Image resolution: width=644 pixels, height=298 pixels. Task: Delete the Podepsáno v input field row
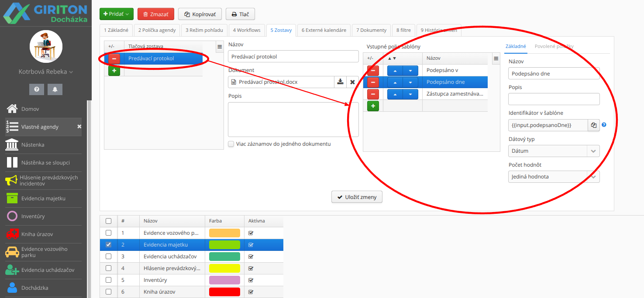[373, 71]
